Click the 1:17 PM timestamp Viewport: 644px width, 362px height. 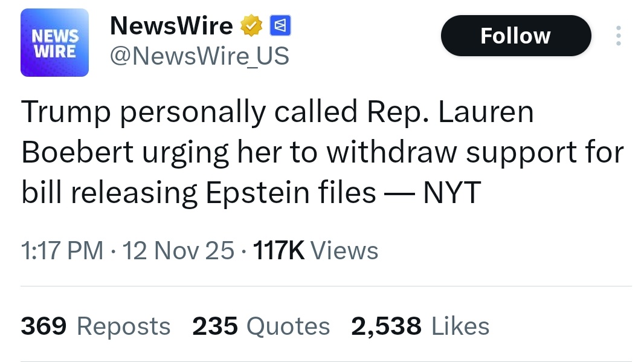[x=62, y=250]
